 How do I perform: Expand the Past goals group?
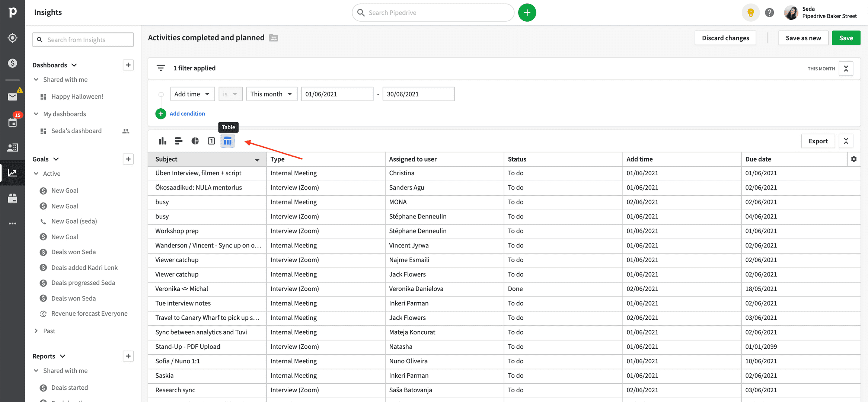(x=36, y=331)
